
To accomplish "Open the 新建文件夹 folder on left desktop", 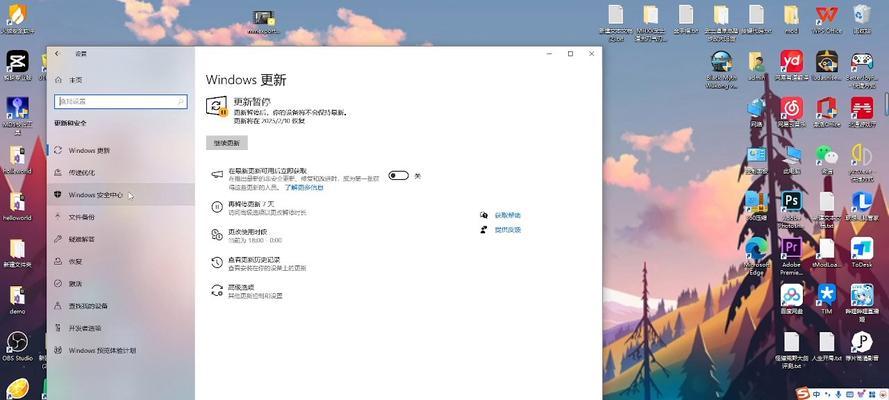I will pos(18,253).
